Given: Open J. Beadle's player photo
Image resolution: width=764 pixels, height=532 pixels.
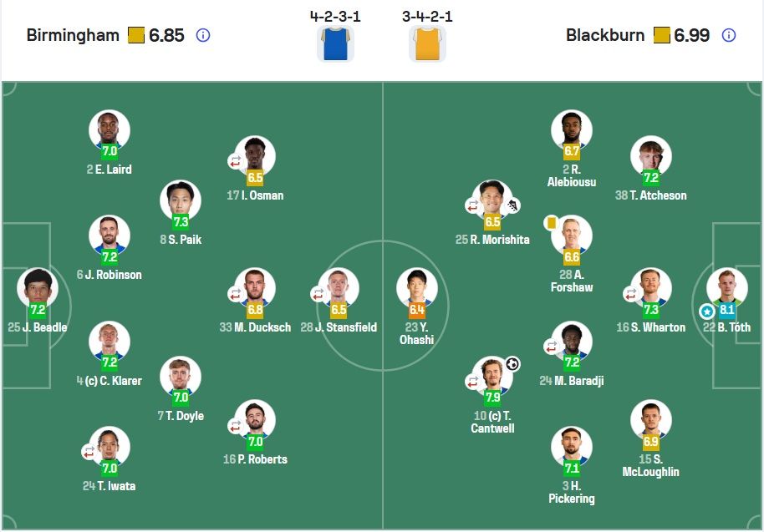Looking at the screenshot, I should click(38, 288).
